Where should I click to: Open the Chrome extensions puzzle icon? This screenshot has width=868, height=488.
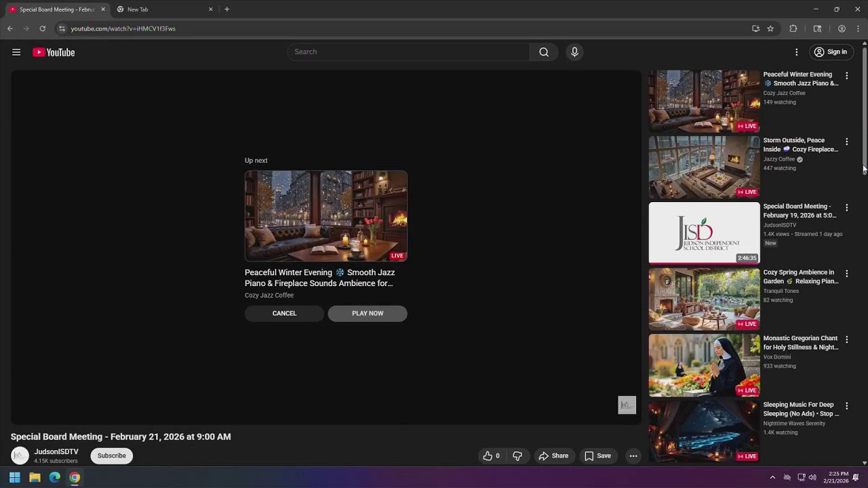(793, 28)
